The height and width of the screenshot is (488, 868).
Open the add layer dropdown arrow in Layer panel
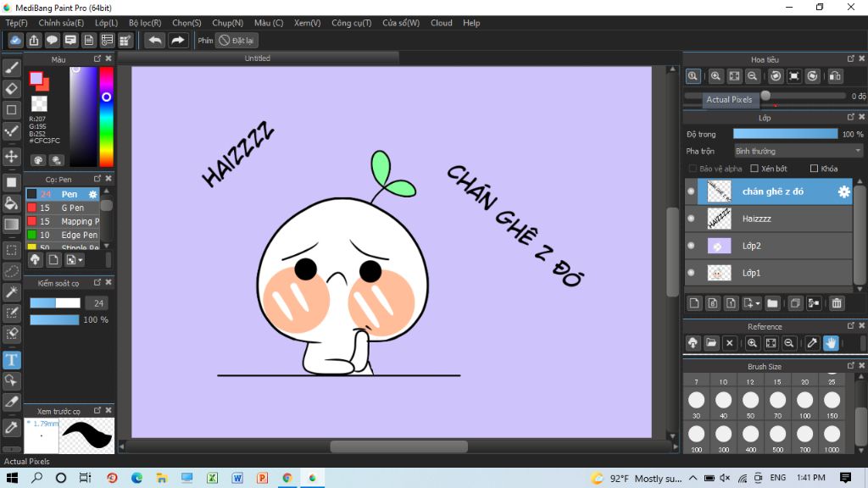click(757, 303)
